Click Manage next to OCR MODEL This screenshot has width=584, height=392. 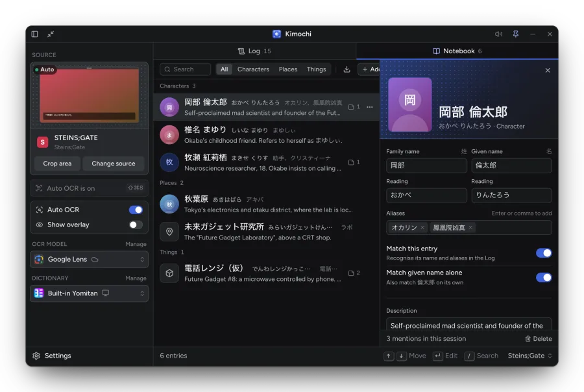pyautogui.click(x=136, y=244)
